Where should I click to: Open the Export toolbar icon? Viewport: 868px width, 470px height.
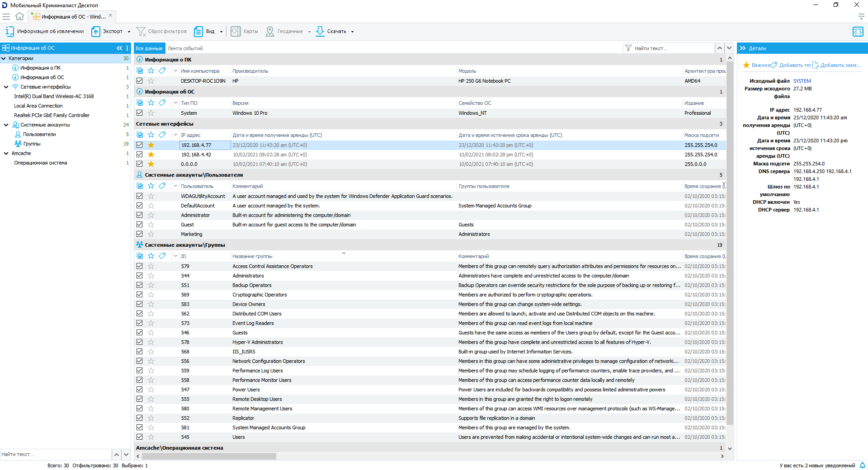coord(96,32)
